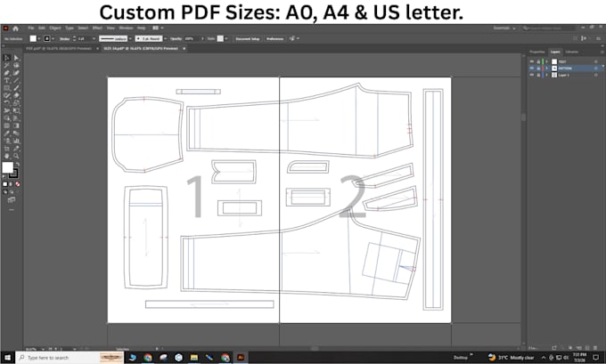Select the Zoom tool magnifier
The image size is (606, 364).
click(x=16, y=156)
